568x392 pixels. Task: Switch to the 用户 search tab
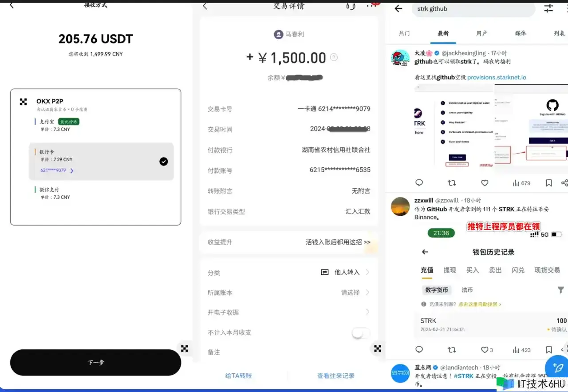pos(481,33)
